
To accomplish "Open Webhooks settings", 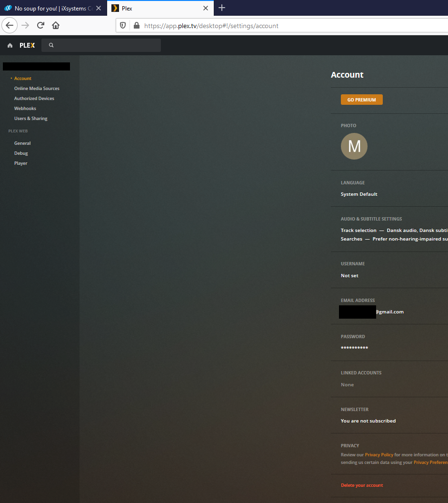I will tap(25, 109).
